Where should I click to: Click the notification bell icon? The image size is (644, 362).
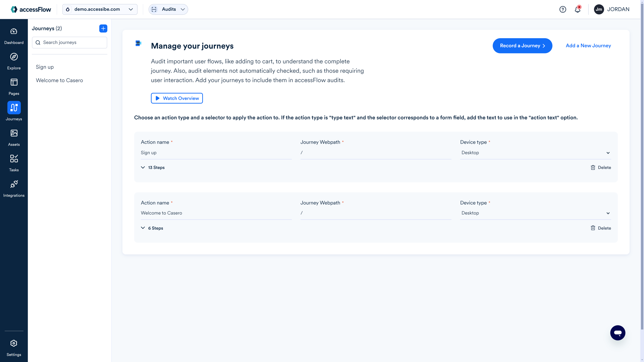(x=578, y=9)
